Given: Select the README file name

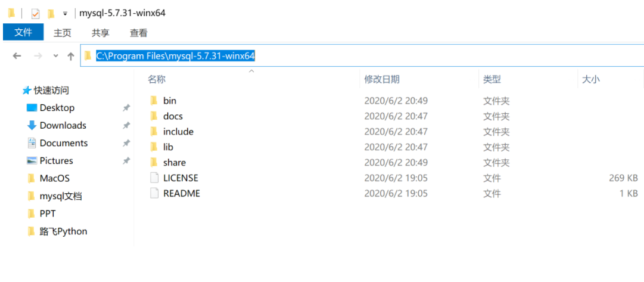Looking at the screenshot, I should [182, 193].
